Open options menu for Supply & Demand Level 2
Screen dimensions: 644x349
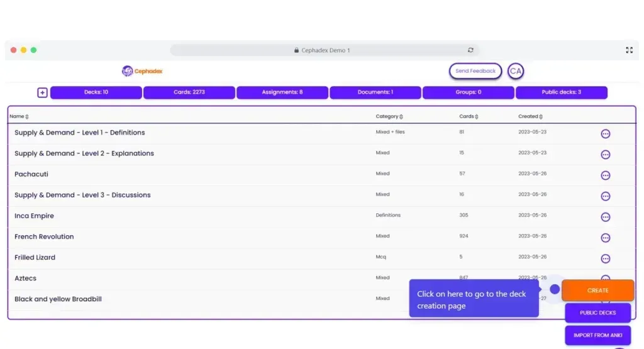[x=606, y=155]
